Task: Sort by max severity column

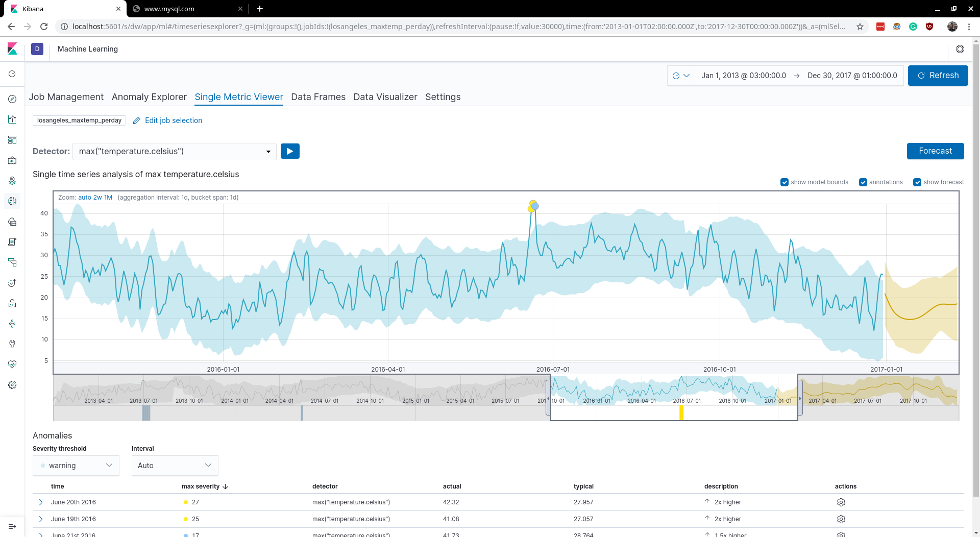Action: coord(205,486)
